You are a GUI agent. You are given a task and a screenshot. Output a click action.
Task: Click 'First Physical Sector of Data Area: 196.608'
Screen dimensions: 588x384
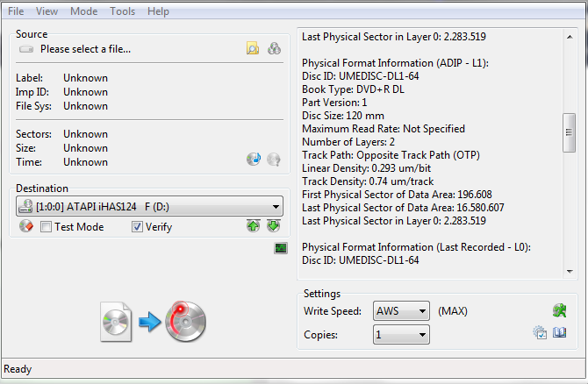tap(397, 195)
